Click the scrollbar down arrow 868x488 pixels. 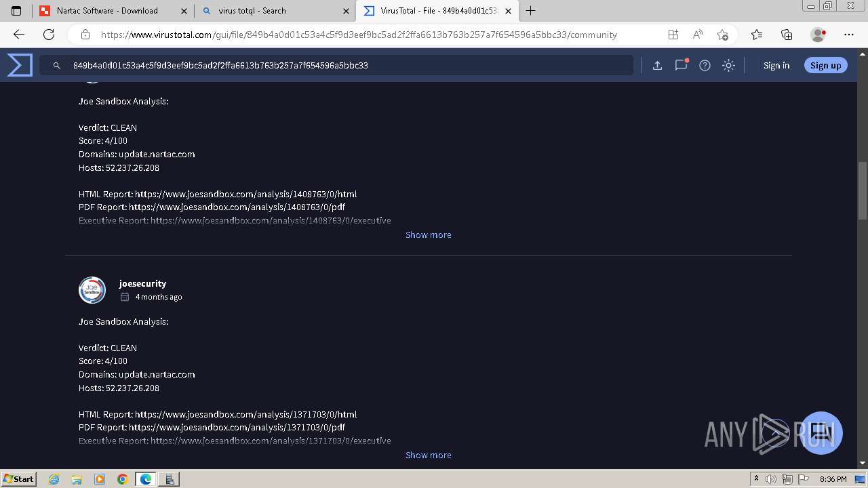click(x=863, y=463)
